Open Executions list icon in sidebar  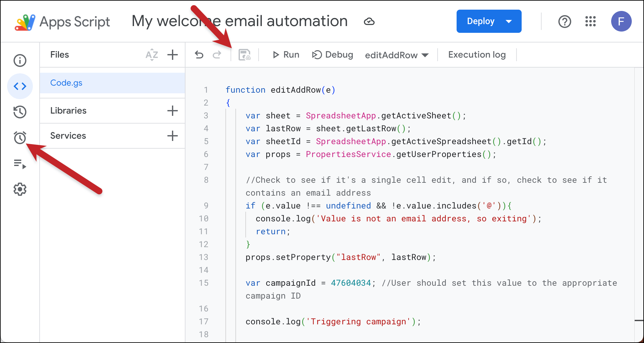[x=20, y=164]
